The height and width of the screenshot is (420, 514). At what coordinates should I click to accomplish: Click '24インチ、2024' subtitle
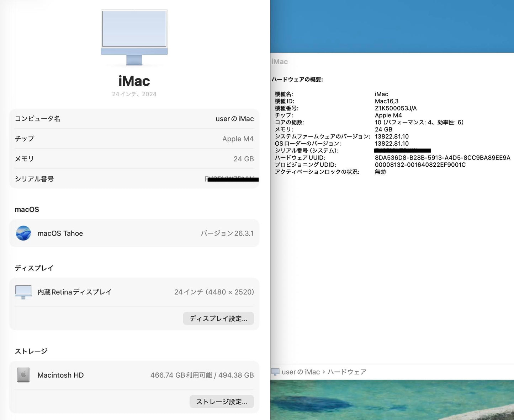point(134,94)
